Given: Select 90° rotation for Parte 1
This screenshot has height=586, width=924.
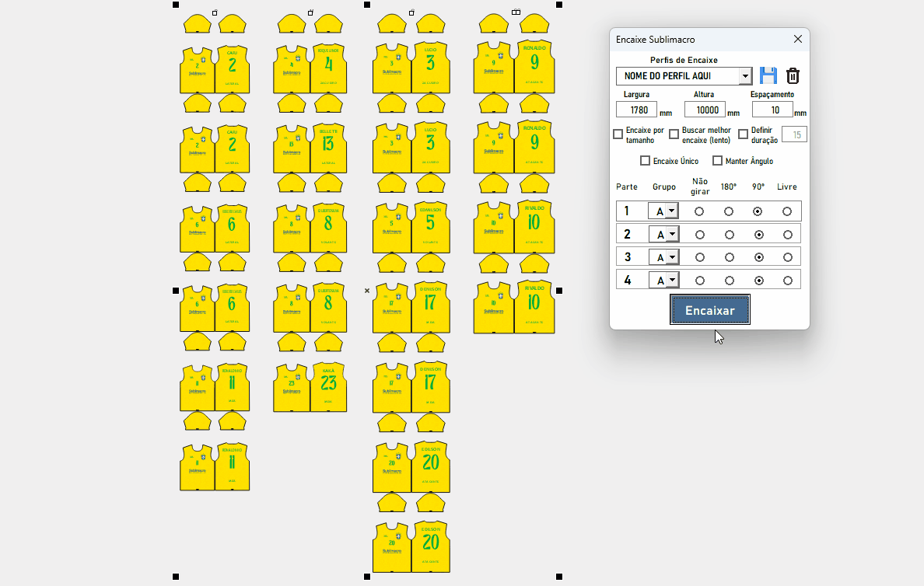Looking at the screenshot, I should click(758, 211).
